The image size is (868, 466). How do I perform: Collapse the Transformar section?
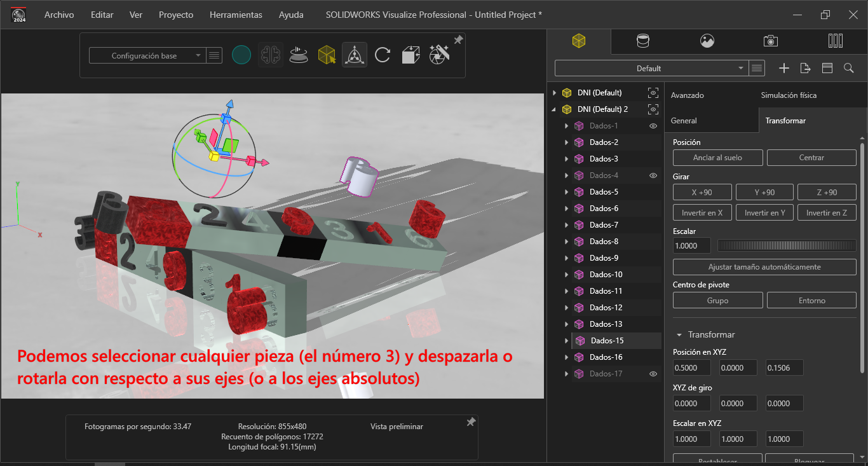(x=679, y=335)
